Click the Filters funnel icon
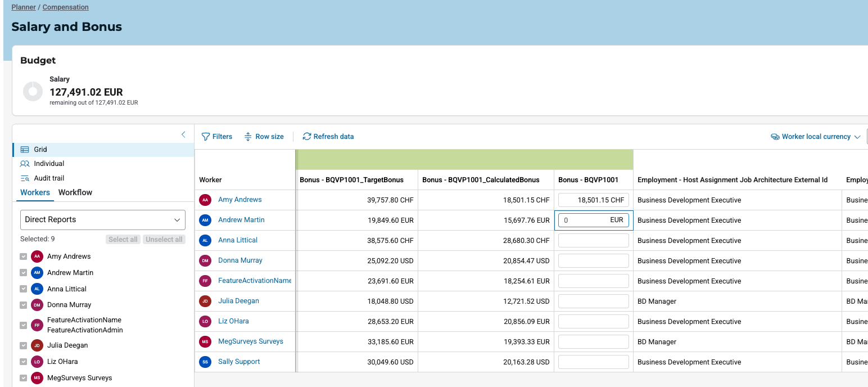The width and height of the screenshot is (868, 387). (x=206, y=137)
